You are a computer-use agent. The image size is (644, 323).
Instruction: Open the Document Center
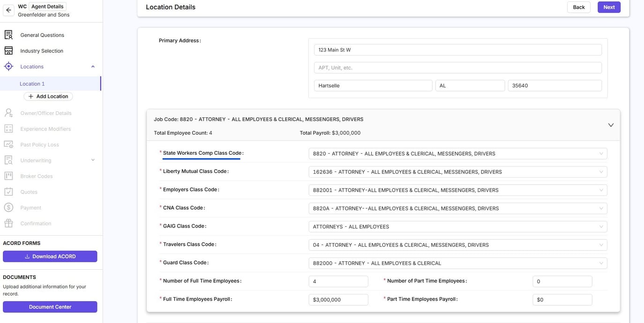pyautogui.click(x=50, y=307)
